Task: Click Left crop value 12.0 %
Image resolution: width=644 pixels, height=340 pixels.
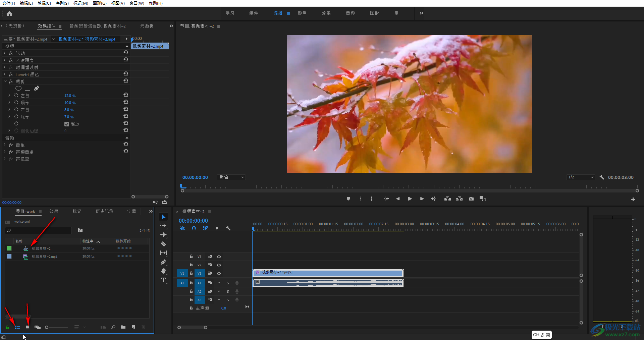Action: click(70, 96)
